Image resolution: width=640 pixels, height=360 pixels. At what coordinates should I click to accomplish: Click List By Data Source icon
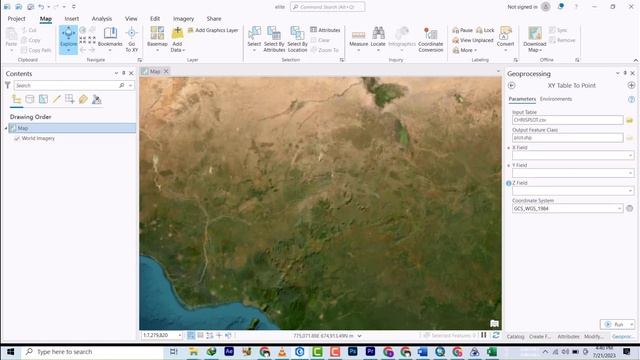coord(30,99)
